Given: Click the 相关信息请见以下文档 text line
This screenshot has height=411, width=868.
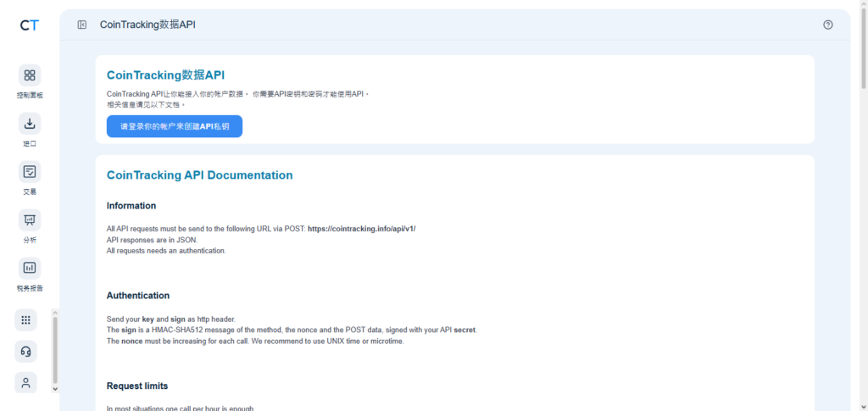Looking at the screenshot, I should pos(146,104).
